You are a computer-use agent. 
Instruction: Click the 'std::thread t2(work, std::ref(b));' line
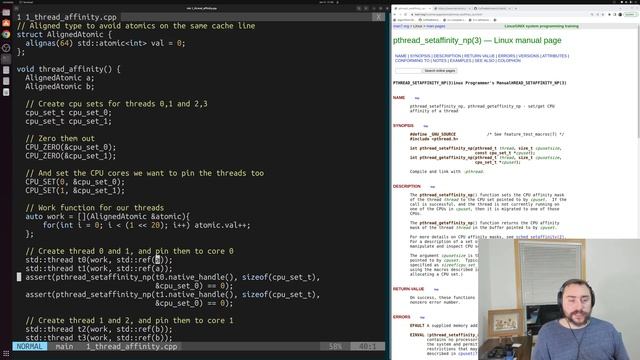click(99, 329)
